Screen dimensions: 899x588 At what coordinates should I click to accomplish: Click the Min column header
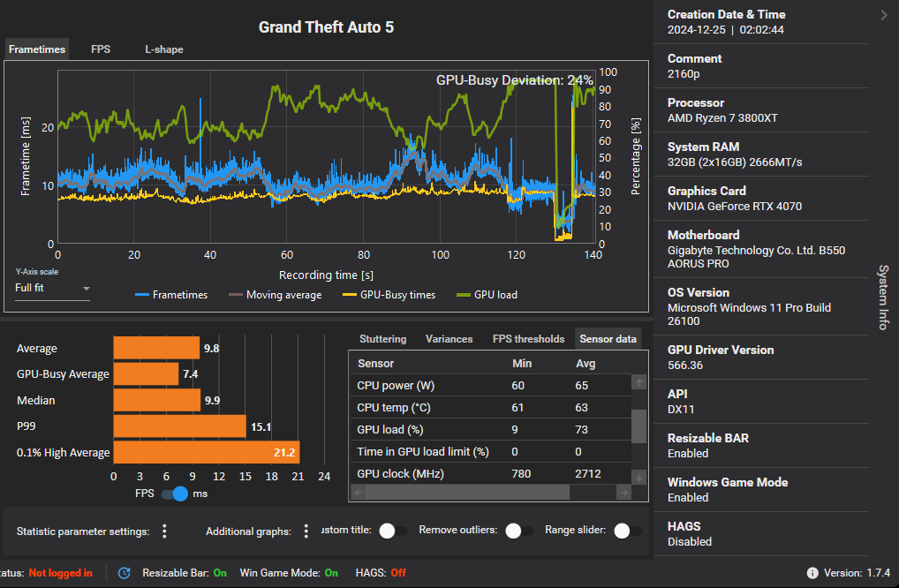click(522, 364)
